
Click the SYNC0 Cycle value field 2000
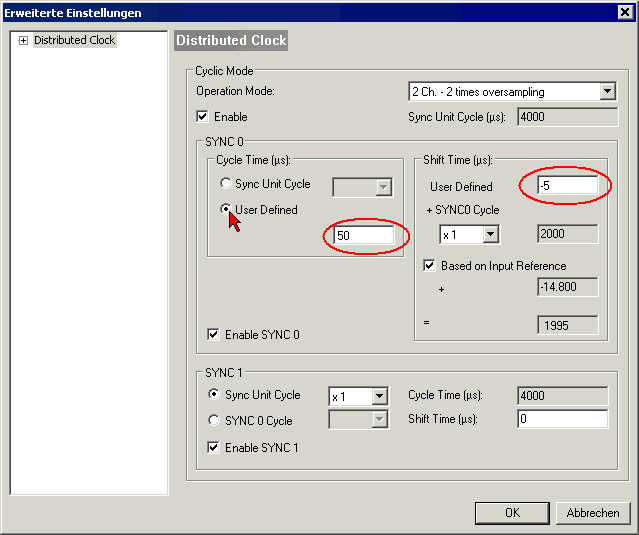568,234
